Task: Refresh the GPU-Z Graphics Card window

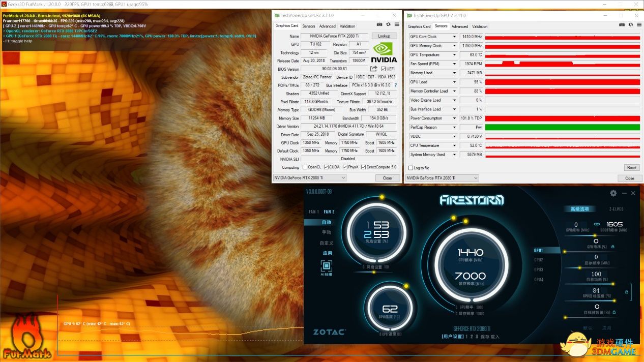Action: tap(388, 24)
